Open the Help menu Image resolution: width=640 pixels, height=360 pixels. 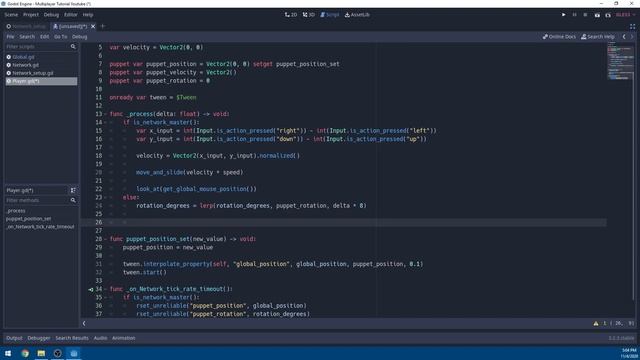click(x=88, y=15)
